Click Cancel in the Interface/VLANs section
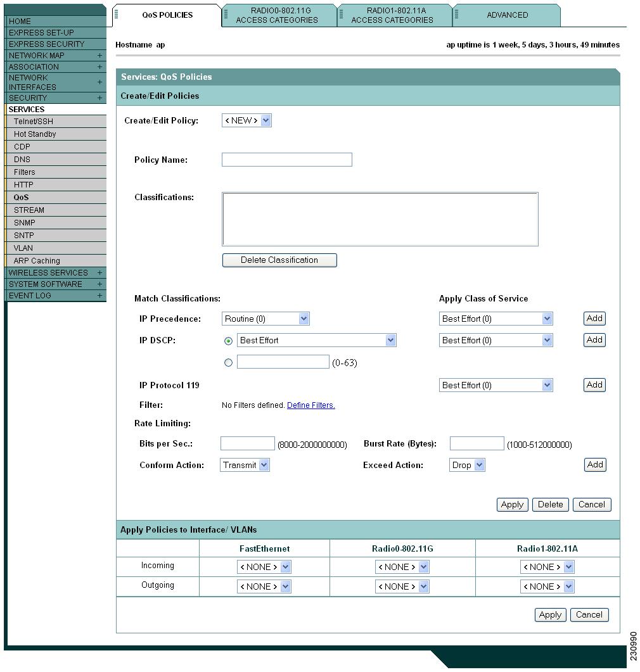This screenshot has width=640, height=672. coord(589,614)
